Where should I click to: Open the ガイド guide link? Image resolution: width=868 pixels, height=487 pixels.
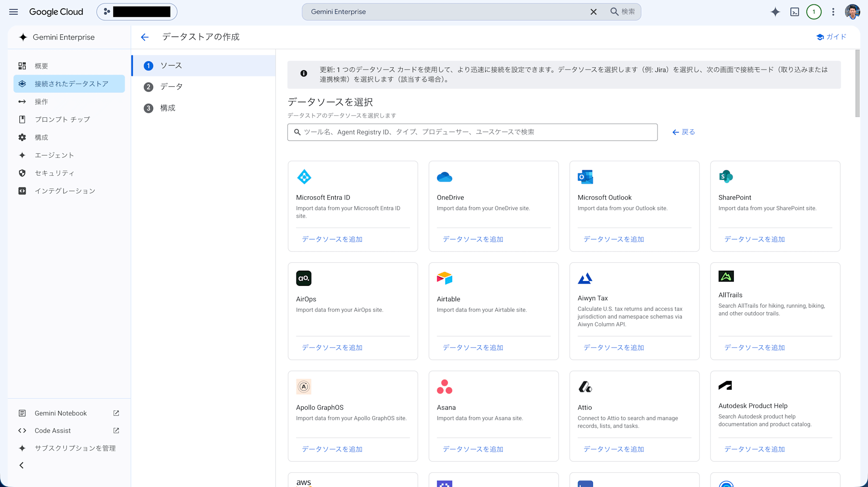[x=831, y=37]
